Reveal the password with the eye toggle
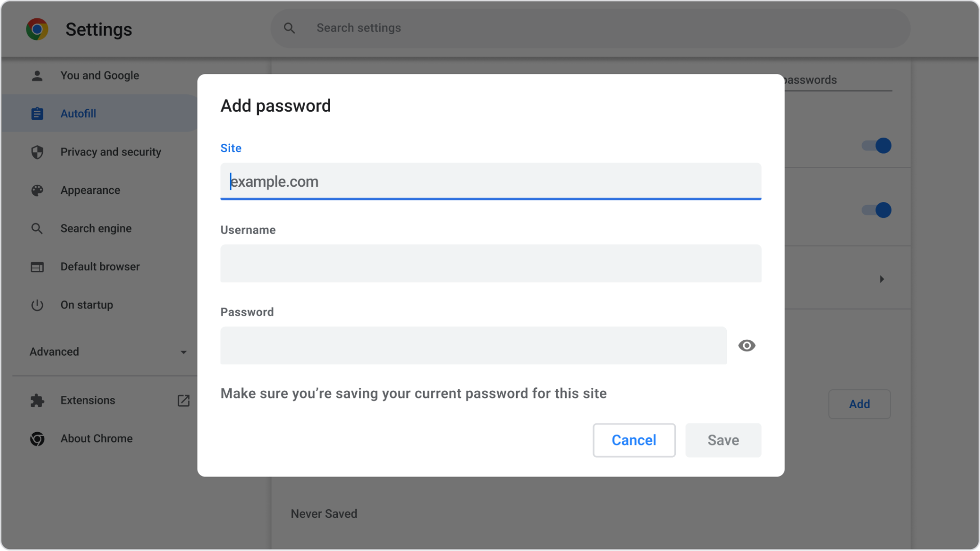980x551 pixels. click(x=747, y=345)
